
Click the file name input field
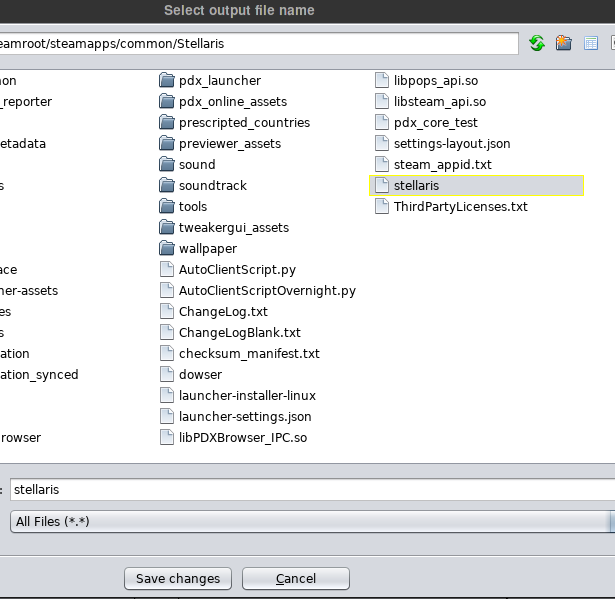click(x=312, y=490)
